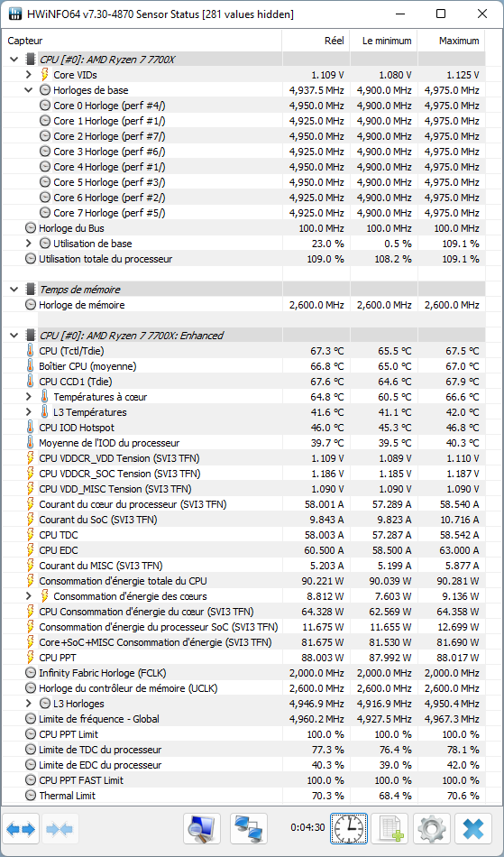Select CPU VDDCR_SOC Tension (SVI3 TFN) row
The width and height of the screenshot is (504, 857).
coord(244,474)
